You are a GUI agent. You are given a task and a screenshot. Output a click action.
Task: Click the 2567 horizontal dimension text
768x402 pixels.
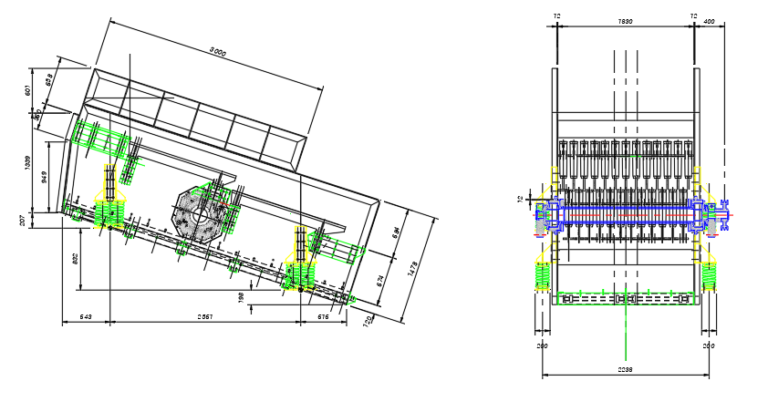click(x=203, y=316)
